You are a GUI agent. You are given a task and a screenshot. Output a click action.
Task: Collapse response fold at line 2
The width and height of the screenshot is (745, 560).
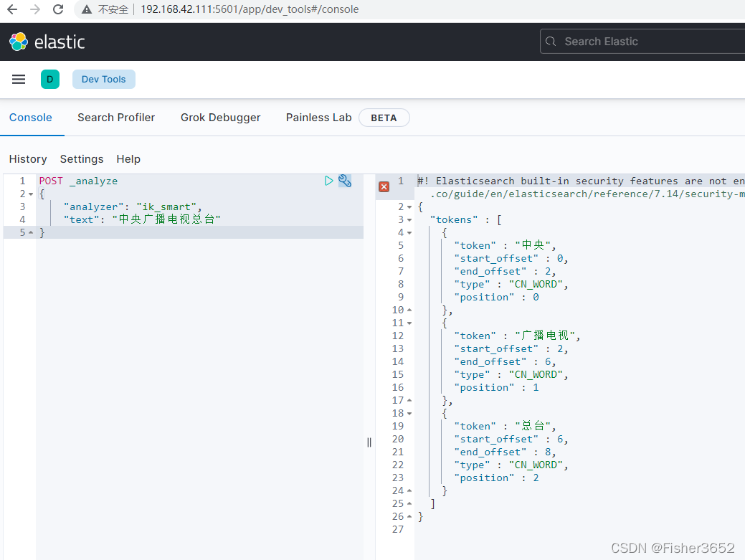pos(409,207)
